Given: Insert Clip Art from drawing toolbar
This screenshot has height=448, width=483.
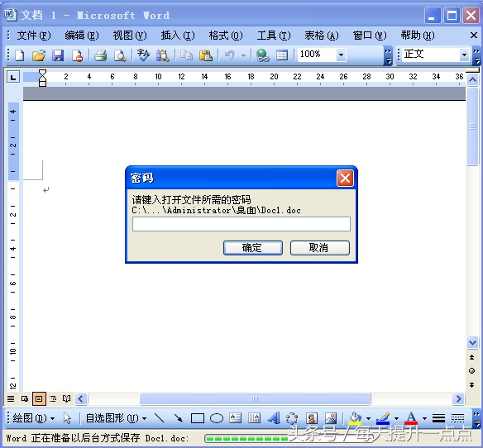Looking at the screenshot, I should (x=312, y=417).
